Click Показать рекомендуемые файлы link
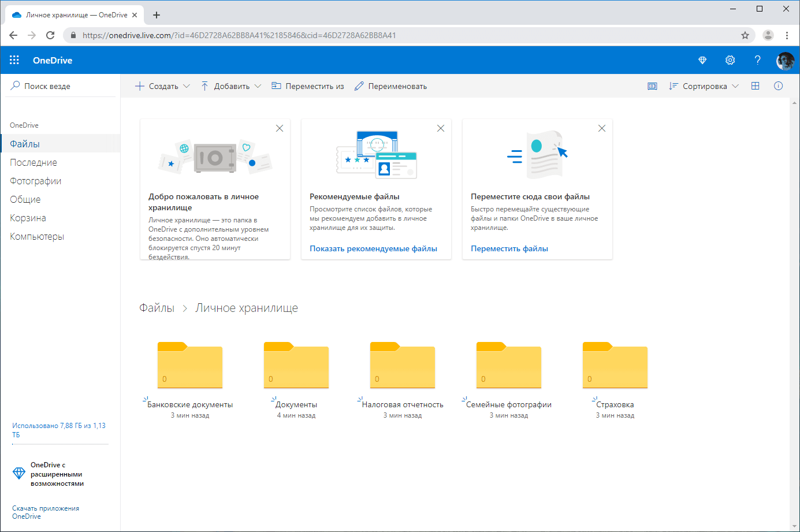Viewport: 800px width, 532px height. point(376,248)
